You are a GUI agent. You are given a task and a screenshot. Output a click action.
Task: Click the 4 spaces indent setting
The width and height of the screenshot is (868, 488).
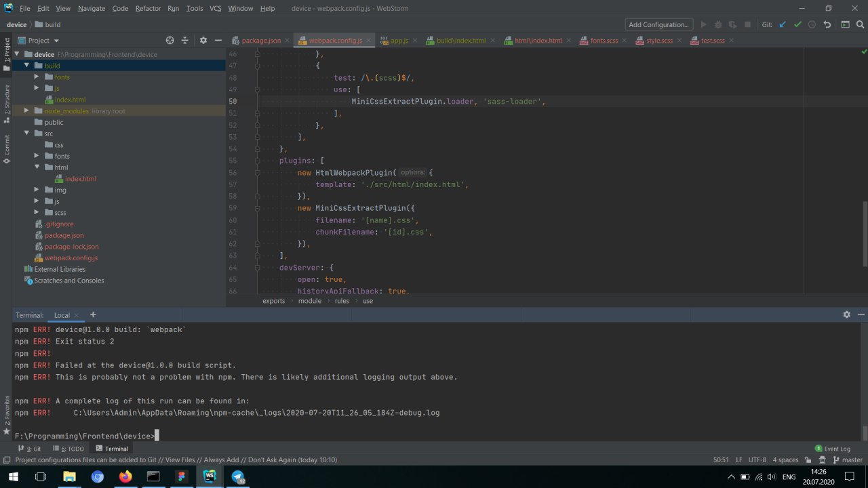[787, 460]
